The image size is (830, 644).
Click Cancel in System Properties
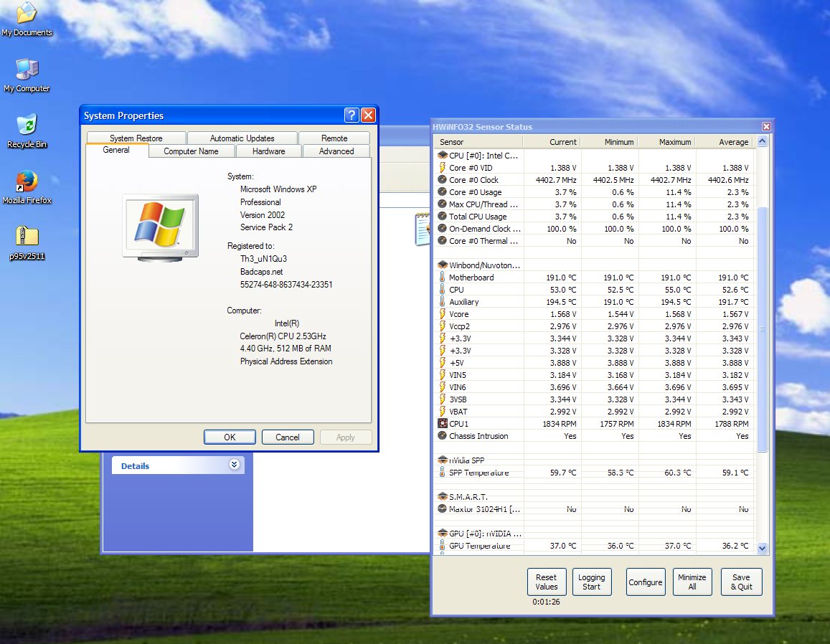click(287, 437)
